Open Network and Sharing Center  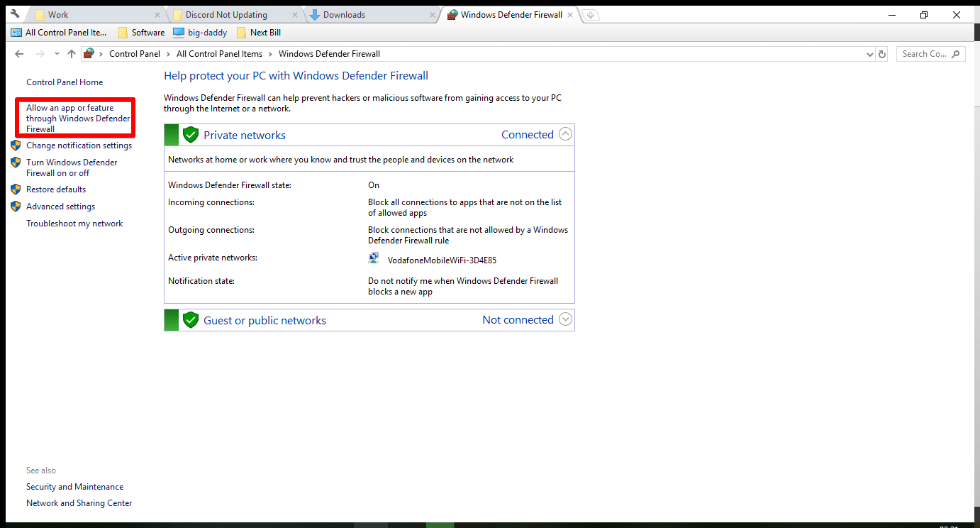79,502
